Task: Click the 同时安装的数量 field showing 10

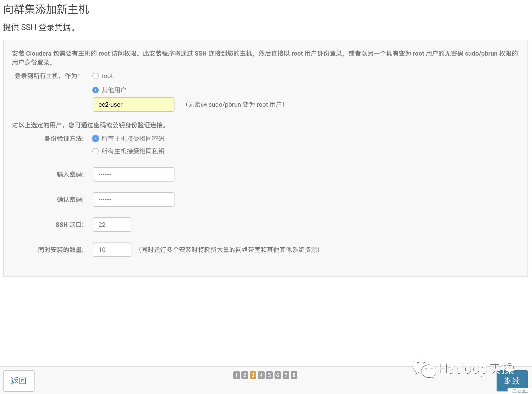Action: (x=112, y=250)
